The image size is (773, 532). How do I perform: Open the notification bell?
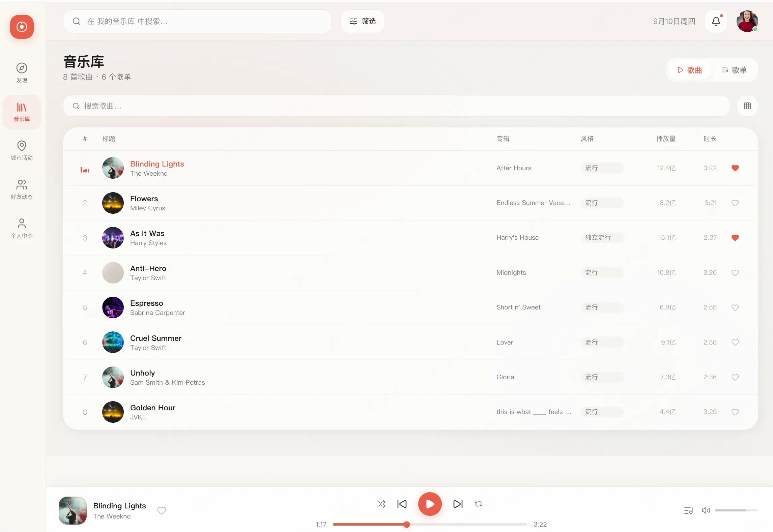716,21
